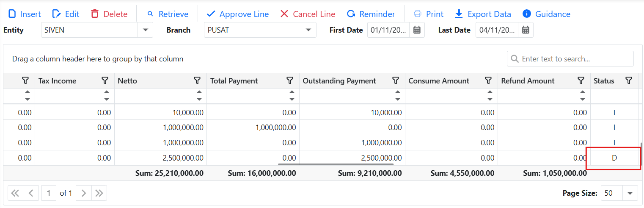Increase the Consume Amount filter spinner
Image resolution: width=644 pixels, height=208 pixels.
(x=490, y=92)
